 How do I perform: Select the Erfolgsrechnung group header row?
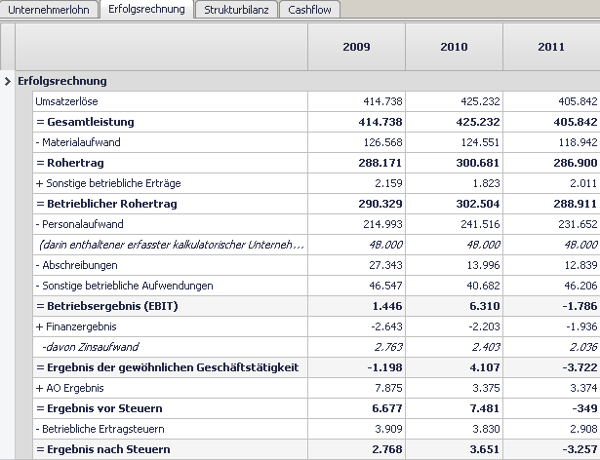(308, 81)
